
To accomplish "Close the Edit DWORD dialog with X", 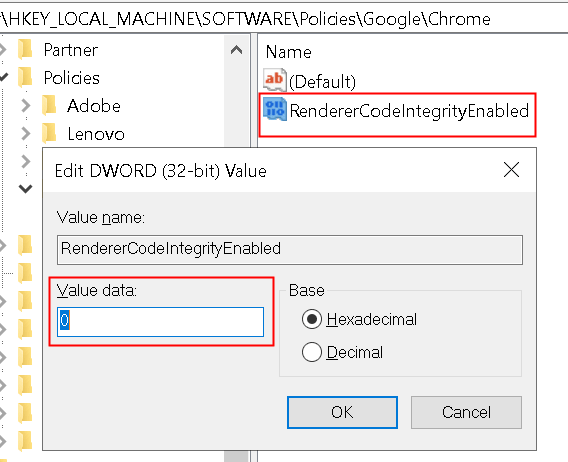I will tap(511, 170).
